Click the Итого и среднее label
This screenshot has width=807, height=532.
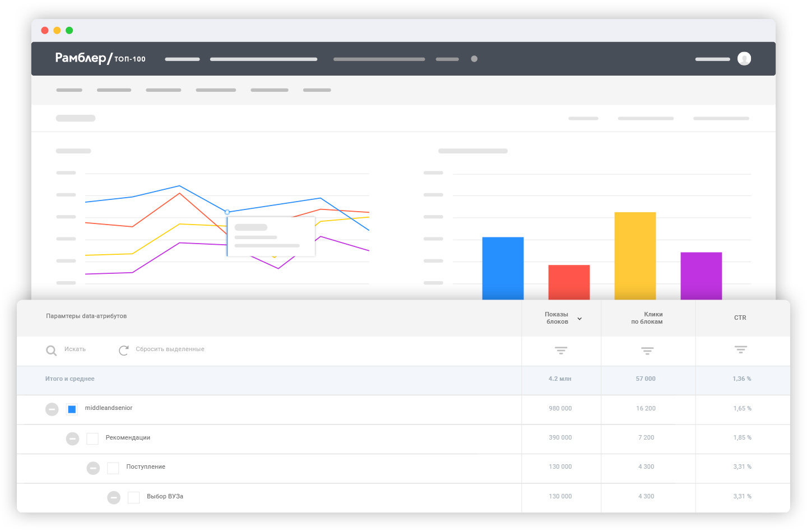[70, 379]
